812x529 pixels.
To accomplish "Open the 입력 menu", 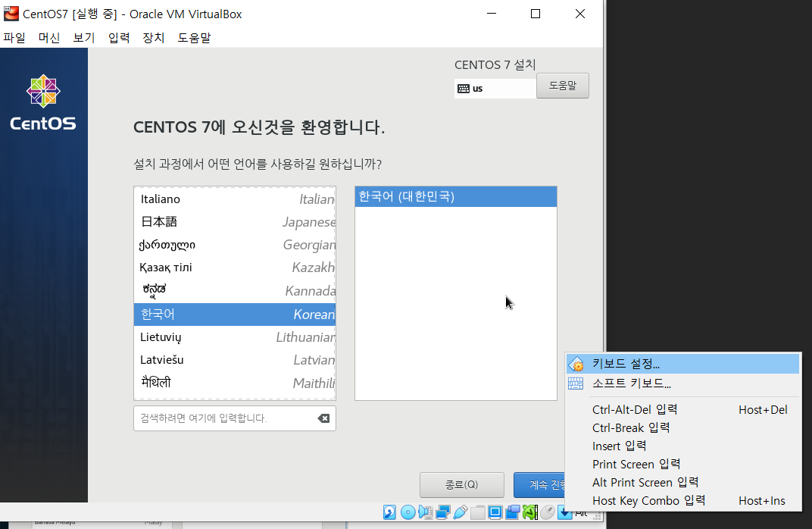I will 119,37.
